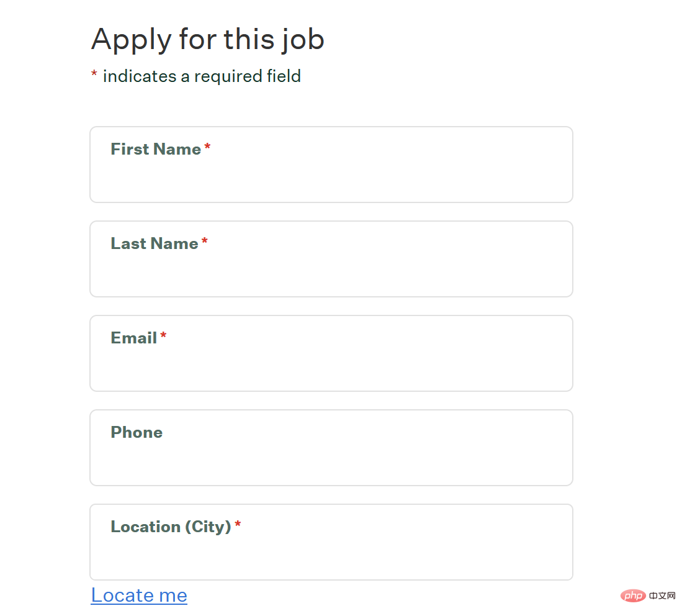Click the Locate me link
Screen dimensions: 682x616
(x=139, y=596)
